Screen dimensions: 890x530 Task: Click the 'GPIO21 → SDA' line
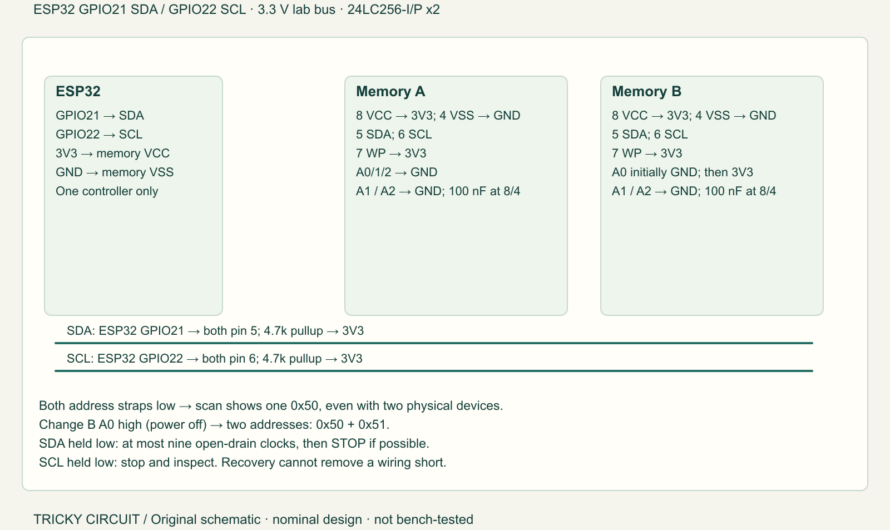[x=100, y=116]
